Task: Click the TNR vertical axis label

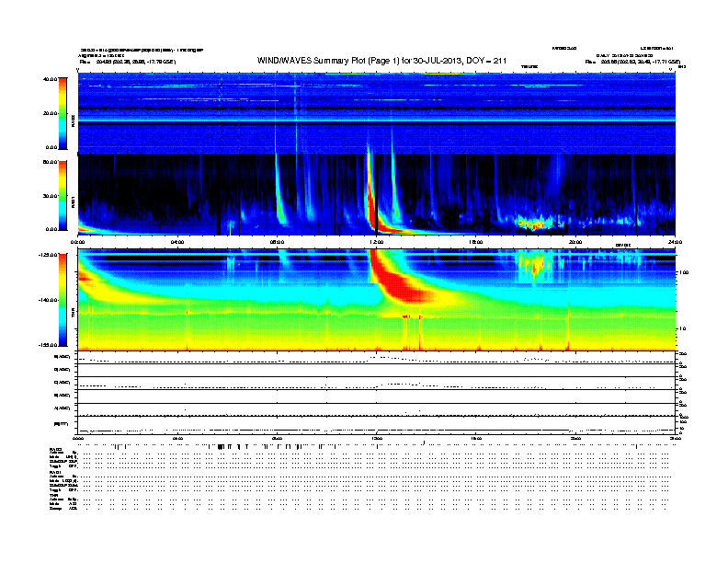Action: coord(73,313)
